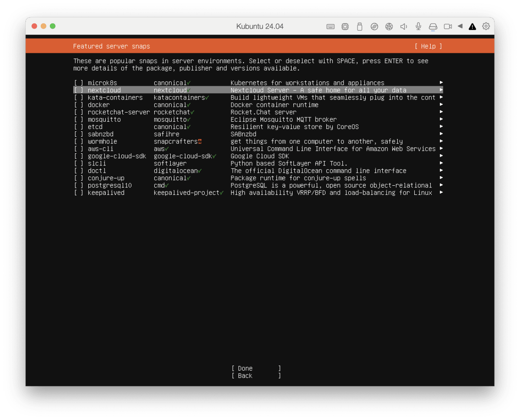Toggle the nextcloud snap checkbox
520x420 pixels.
[78, 90]
